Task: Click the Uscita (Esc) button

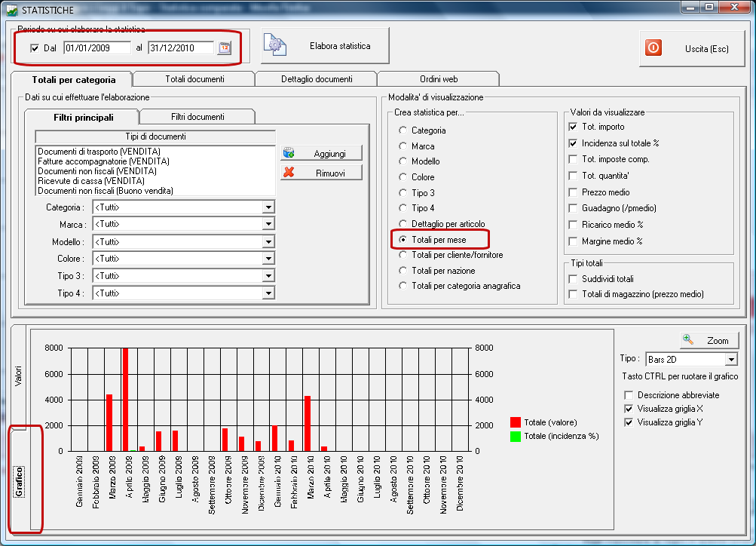Action: point(692,49)
